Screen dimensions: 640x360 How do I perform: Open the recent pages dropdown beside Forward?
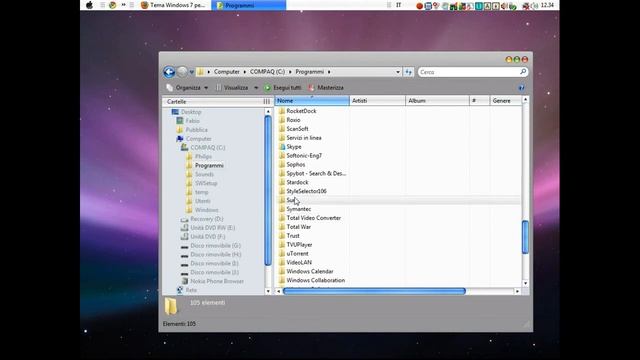pos(191,72)
